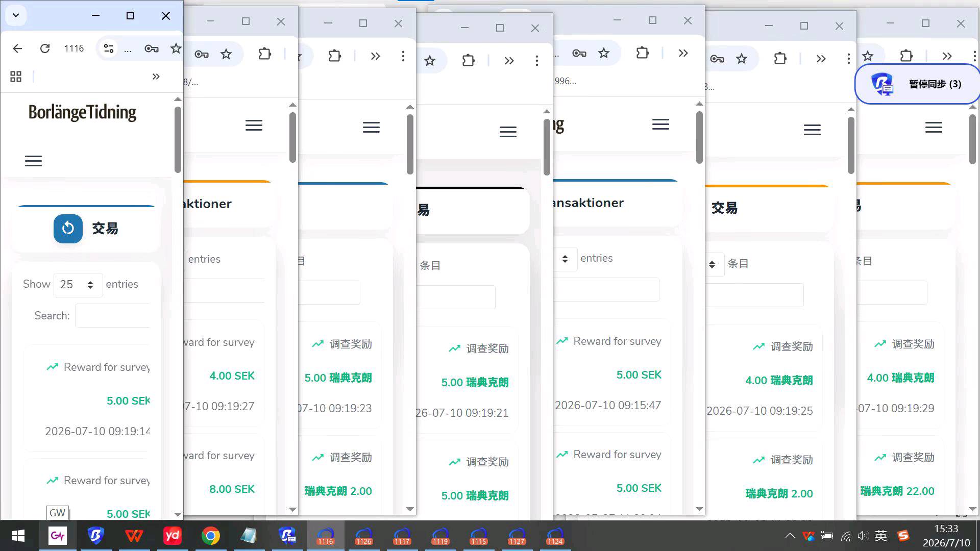Switch to taskbar browser window 1126

[363, 536]
